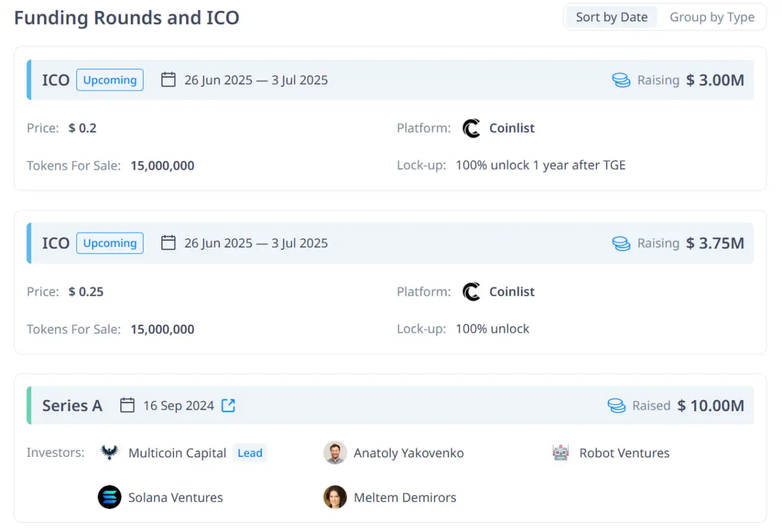
Task: Click the Upcoming badge on the second ICO
Action: tap(109, 243)
